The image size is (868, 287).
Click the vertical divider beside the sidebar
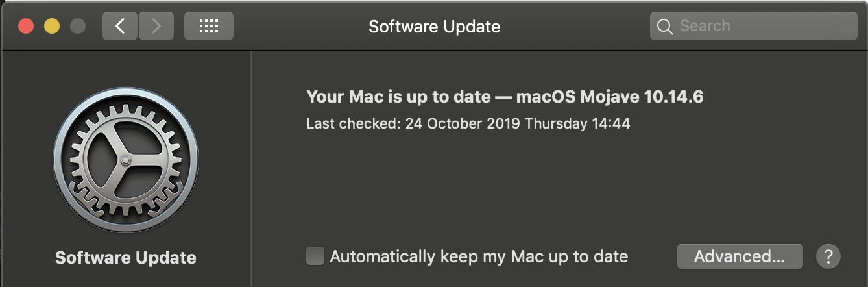251,169
